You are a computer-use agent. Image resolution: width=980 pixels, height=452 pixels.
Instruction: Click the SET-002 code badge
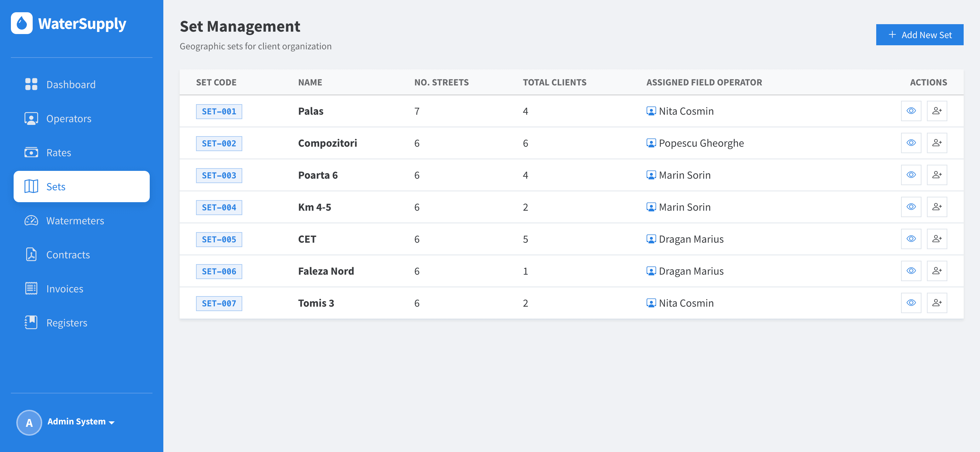[219, 143]
